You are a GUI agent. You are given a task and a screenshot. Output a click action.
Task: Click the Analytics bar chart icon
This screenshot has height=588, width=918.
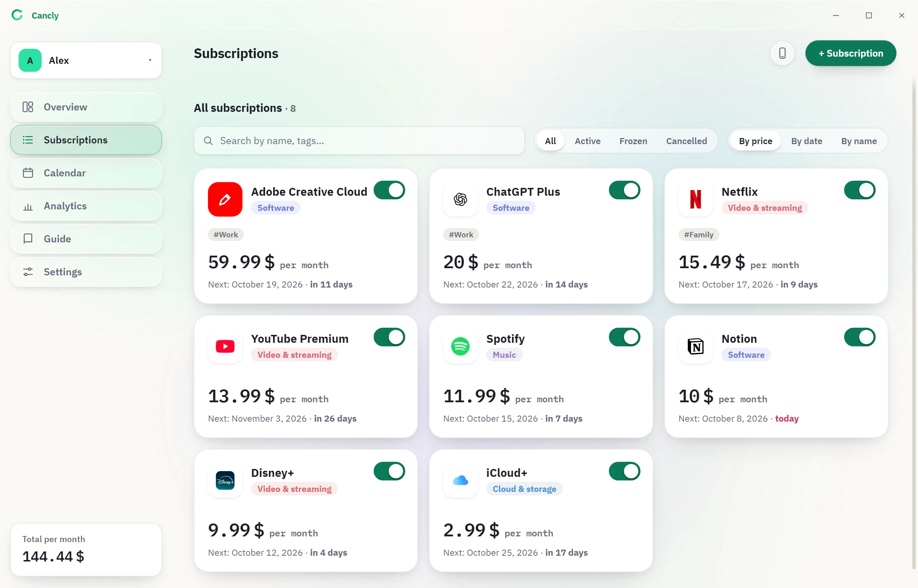tap(28, 207)
